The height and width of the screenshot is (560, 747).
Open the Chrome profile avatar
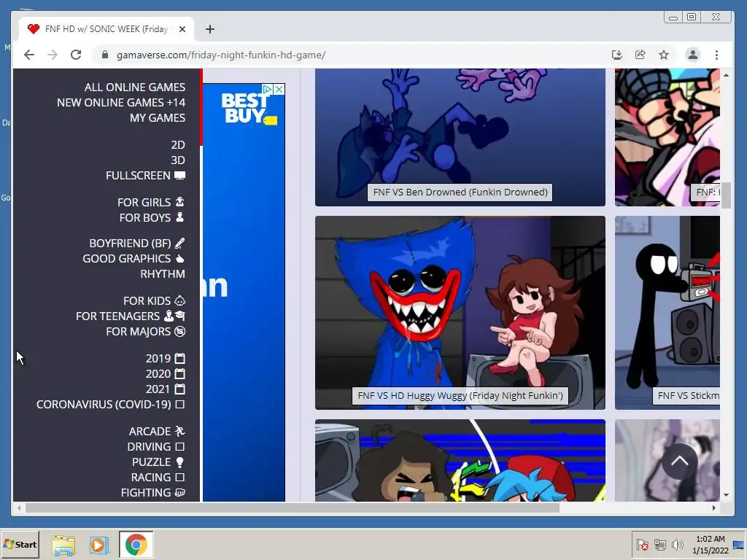coord(693,55)
